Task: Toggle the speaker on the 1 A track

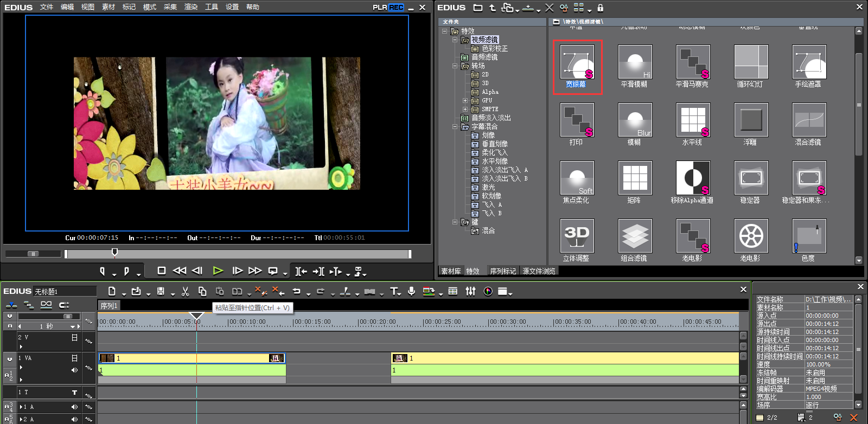Action: pyautogui.click(x=74, y=407)
